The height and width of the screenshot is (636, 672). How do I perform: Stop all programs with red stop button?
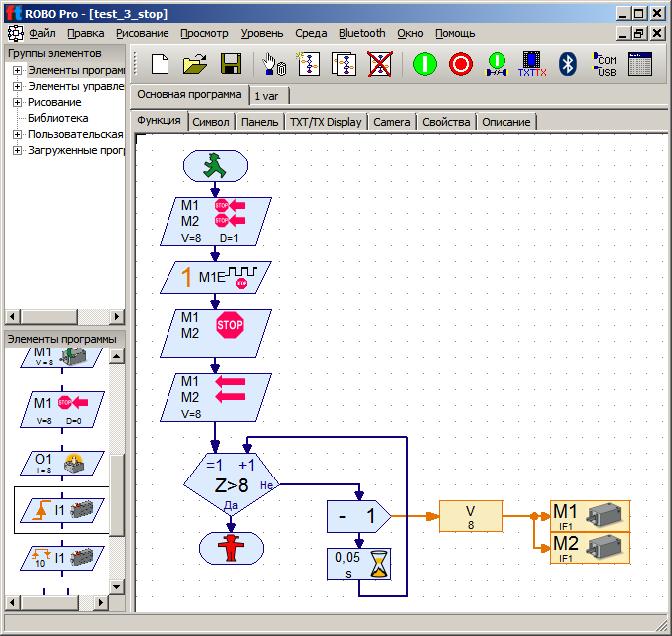point(460,65)
